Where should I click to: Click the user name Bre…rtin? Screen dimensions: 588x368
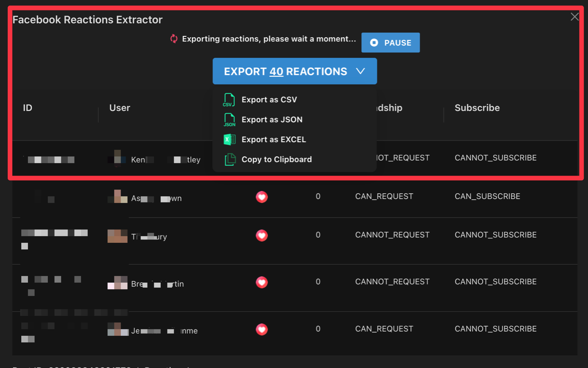pyautogui.click(x=157, y=284)
